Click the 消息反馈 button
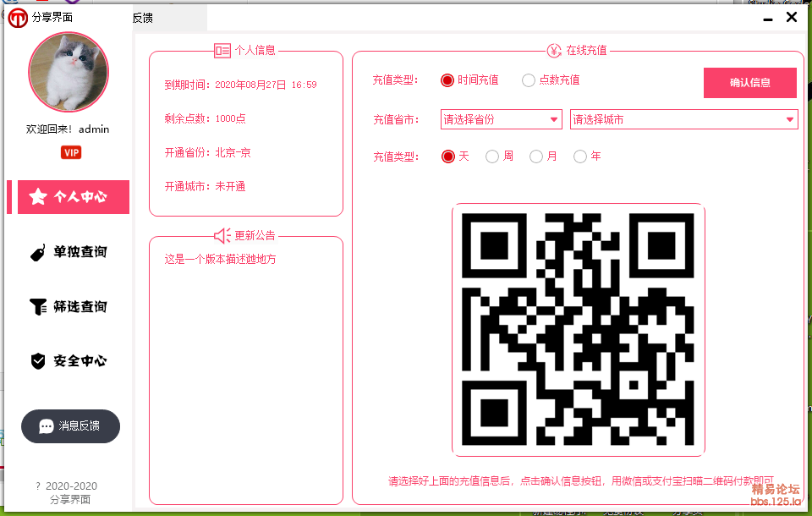Viewport: 812px width, 516px height. point(70,426)
